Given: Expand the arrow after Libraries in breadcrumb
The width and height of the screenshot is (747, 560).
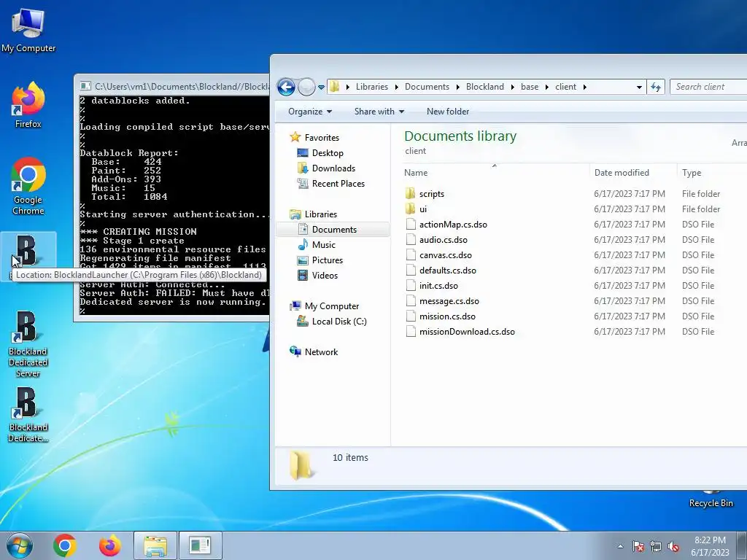Looking at the screenshot, I should coord(396,87).
